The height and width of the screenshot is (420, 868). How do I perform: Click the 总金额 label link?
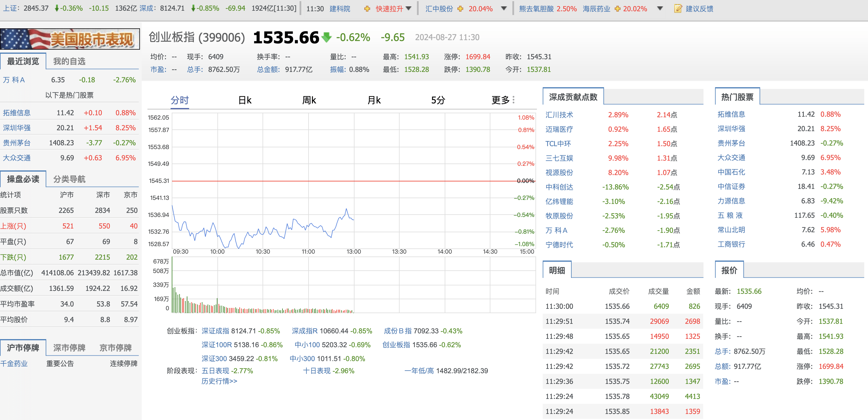(269, 70)
